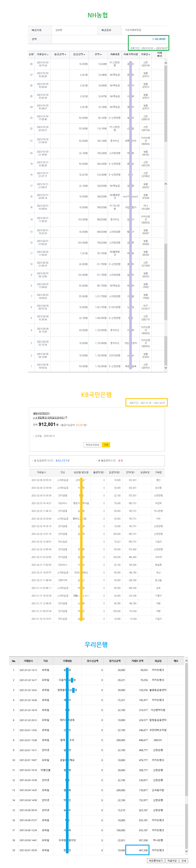Open KB 계좌상세정보 button

92,445
